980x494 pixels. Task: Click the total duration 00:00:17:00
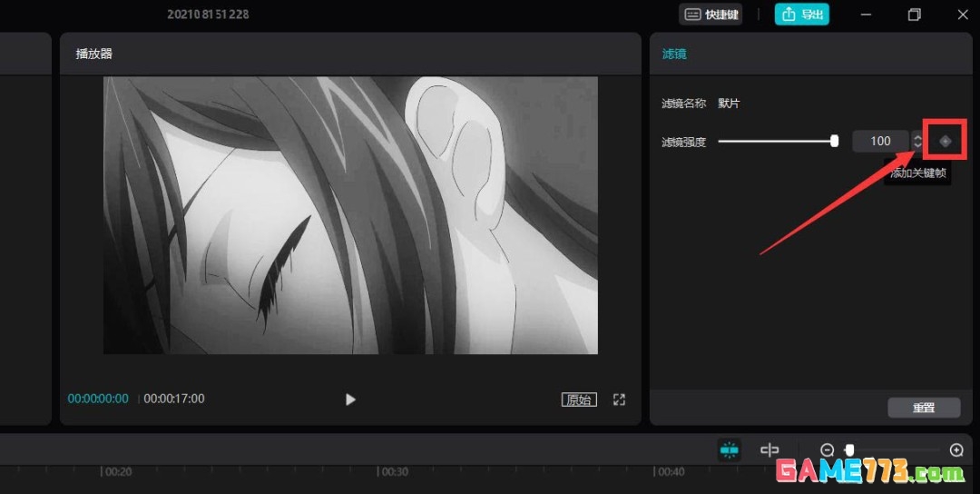coord(173,399)
